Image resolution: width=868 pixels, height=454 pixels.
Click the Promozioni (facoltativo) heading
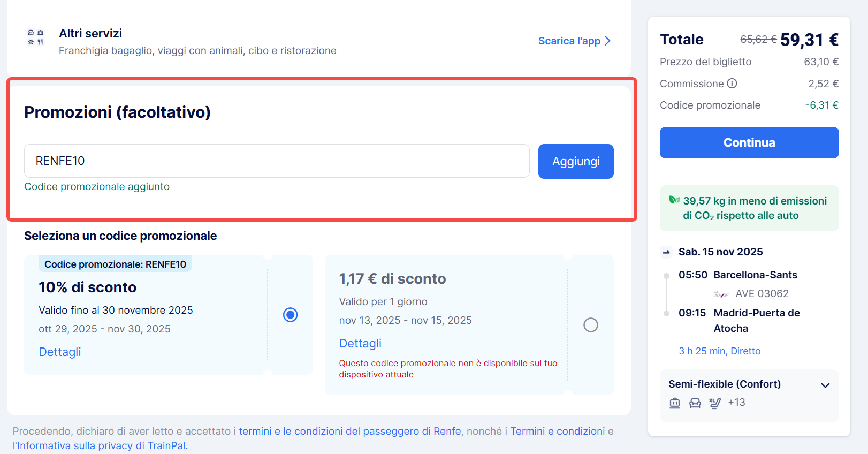[117, 112]
